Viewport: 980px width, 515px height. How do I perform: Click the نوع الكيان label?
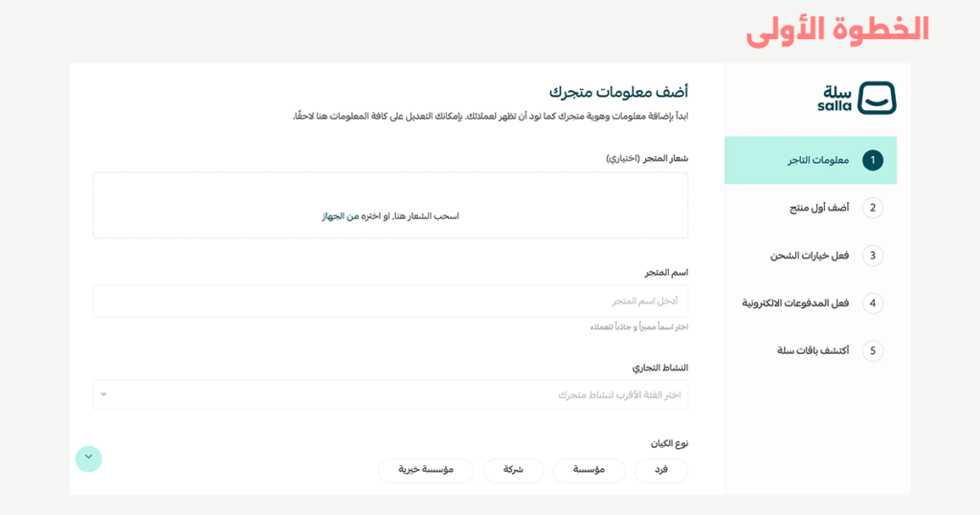pyautogui.click(x=669, y=443)
